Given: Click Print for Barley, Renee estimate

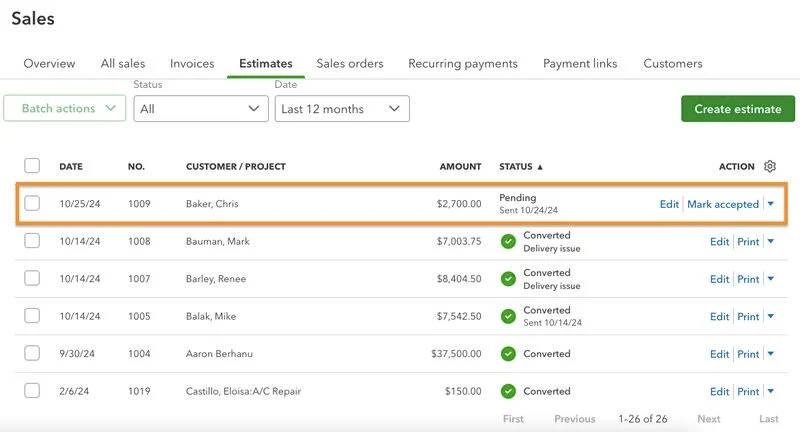Looking at the screenshot, I should (748, 279).
